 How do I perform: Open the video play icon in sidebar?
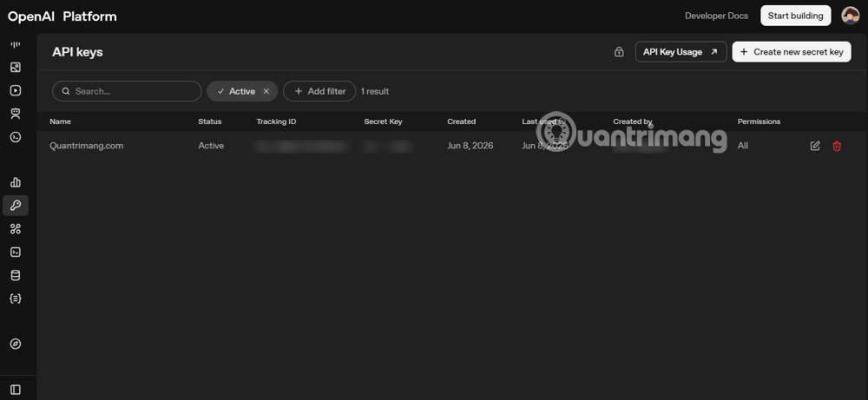(x=16, y=91)
